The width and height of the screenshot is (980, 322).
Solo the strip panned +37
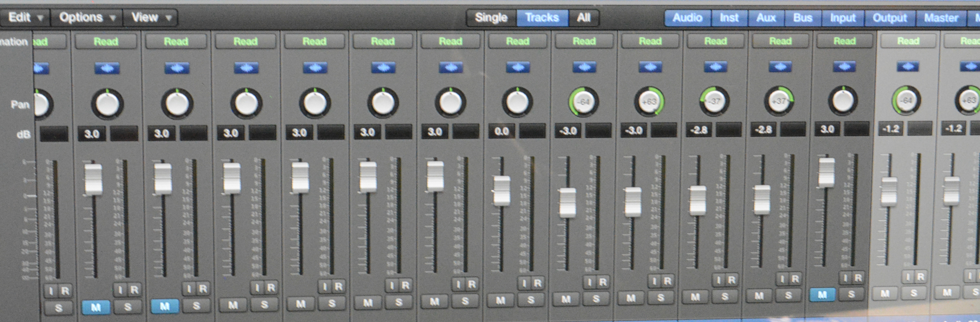789,295
